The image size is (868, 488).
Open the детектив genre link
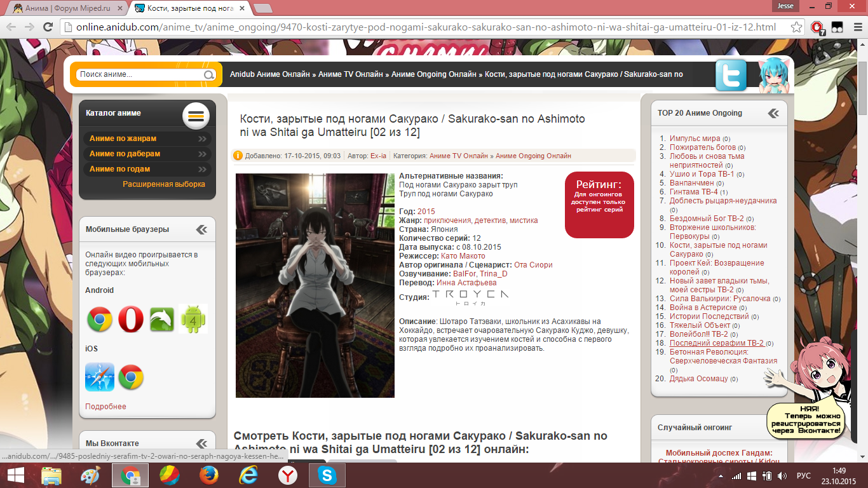tap(490, 220)
